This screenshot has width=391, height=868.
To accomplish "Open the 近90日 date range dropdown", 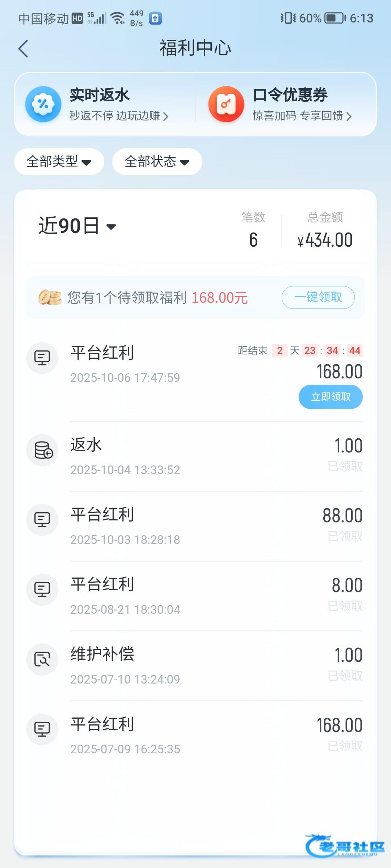I will (77, 226).
